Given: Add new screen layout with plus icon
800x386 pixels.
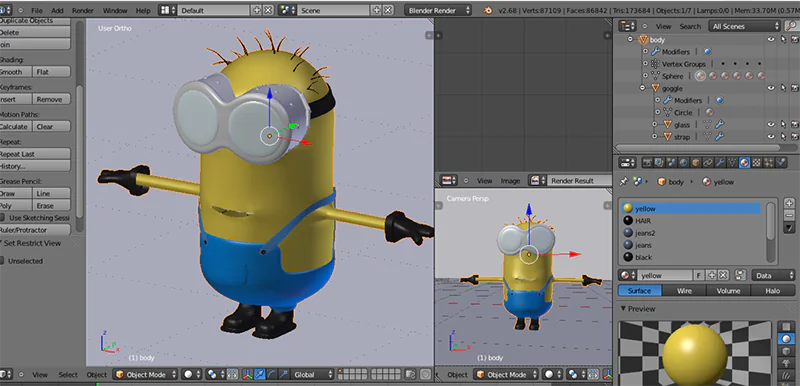Looking at the screenshot, I should pyautogui.click(x=257, y=10).
